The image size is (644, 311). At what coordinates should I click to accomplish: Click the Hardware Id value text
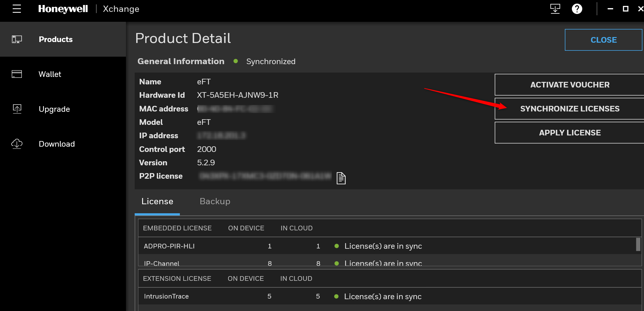pyautogui.click(x=238, y=95)
